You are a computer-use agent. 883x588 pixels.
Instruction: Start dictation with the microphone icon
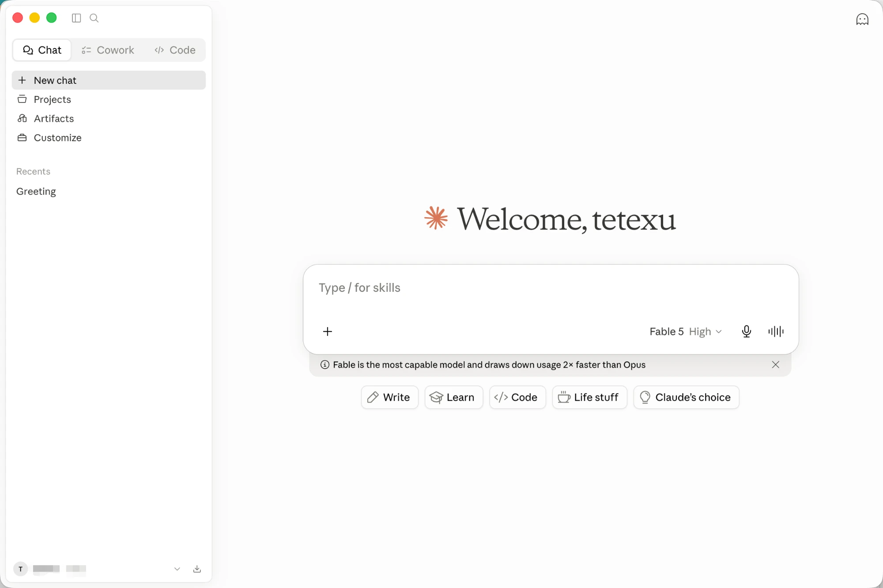coord(746,332)
